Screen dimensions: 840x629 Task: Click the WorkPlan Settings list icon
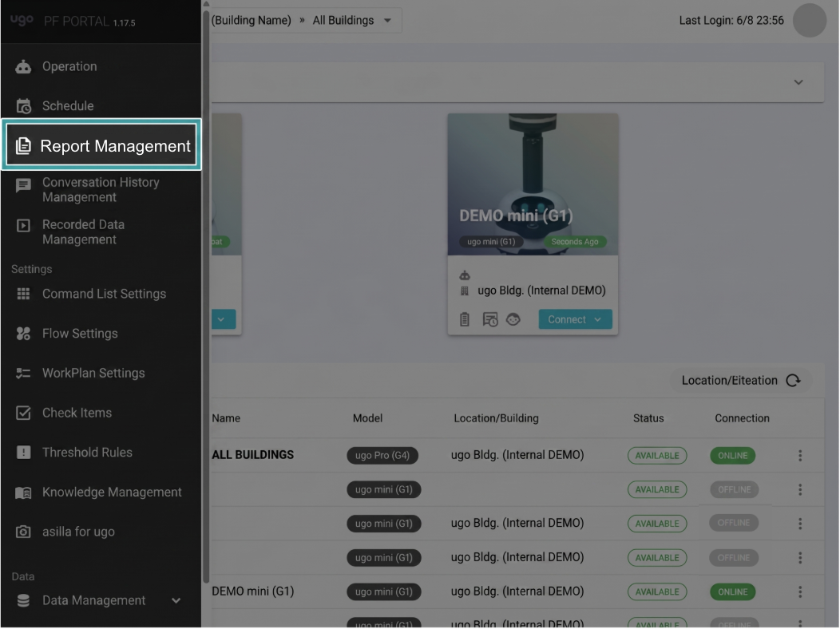click(x=23, y=373)
